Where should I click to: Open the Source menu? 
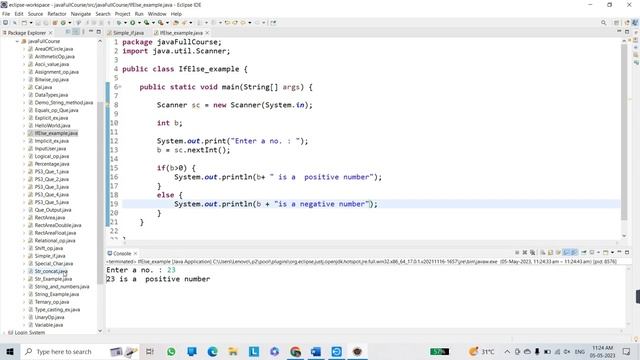pos(35,14)
